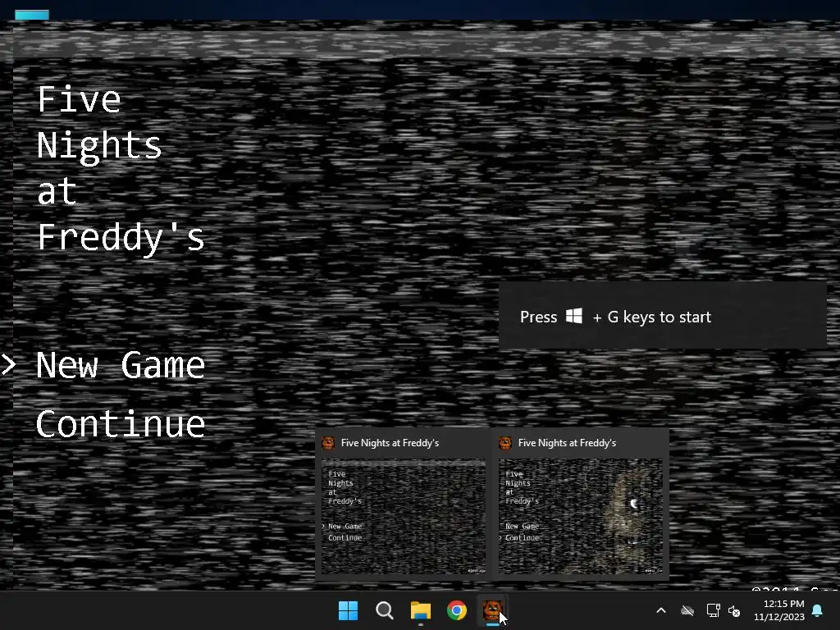Click the Freddy icon in the right preview header

[505, 443]
